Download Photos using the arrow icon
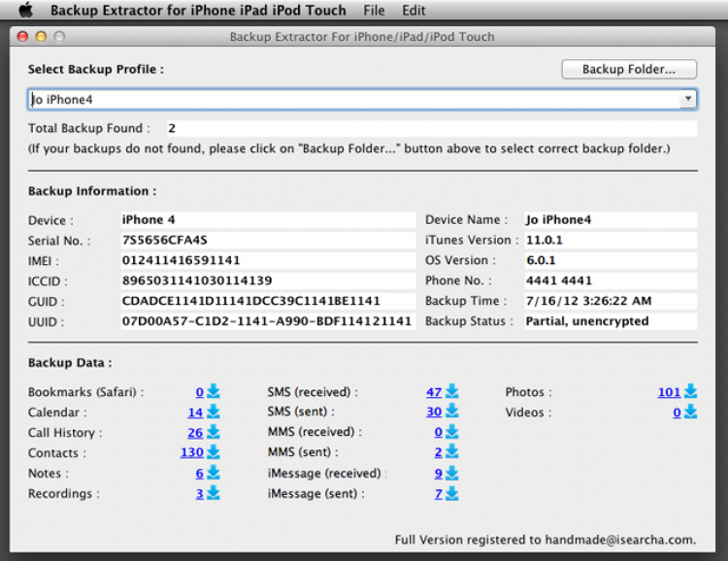728x561 pixels. [x=690, y=391]
